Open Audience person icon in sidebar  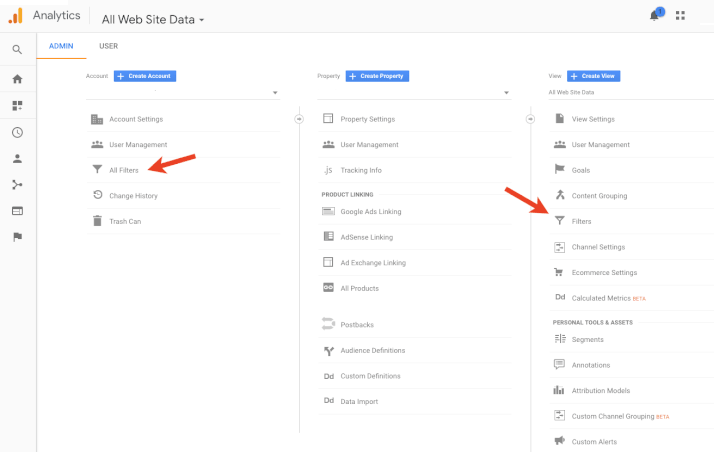pos(17,158)
